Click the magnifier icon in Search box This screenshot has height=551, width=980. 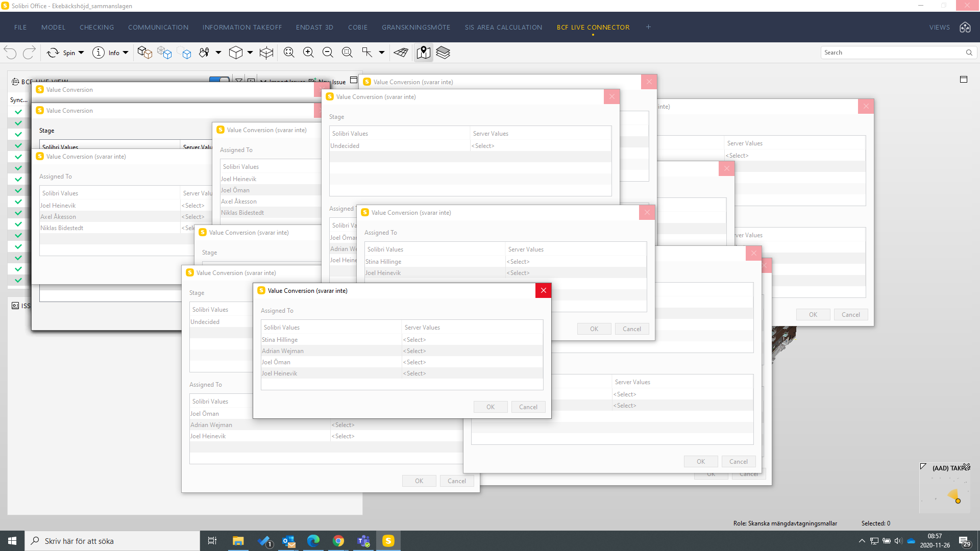tap(969, 53)
